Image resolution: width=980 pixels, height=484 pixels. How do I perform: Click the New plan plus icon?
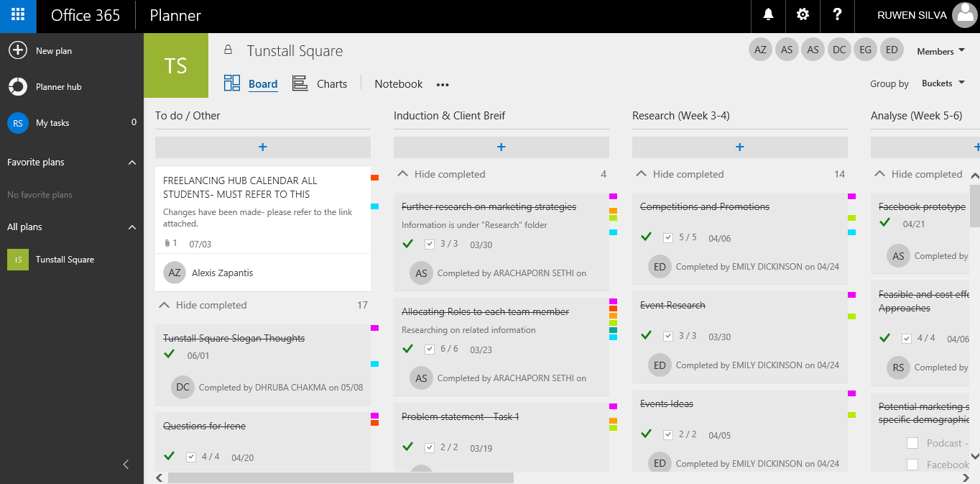tap(18, 51)
